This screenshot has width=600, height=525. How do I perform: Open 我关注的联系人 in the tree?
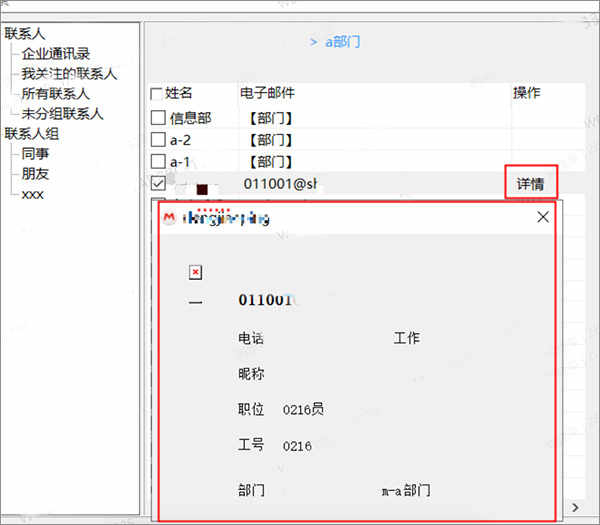tap(69, 73)
